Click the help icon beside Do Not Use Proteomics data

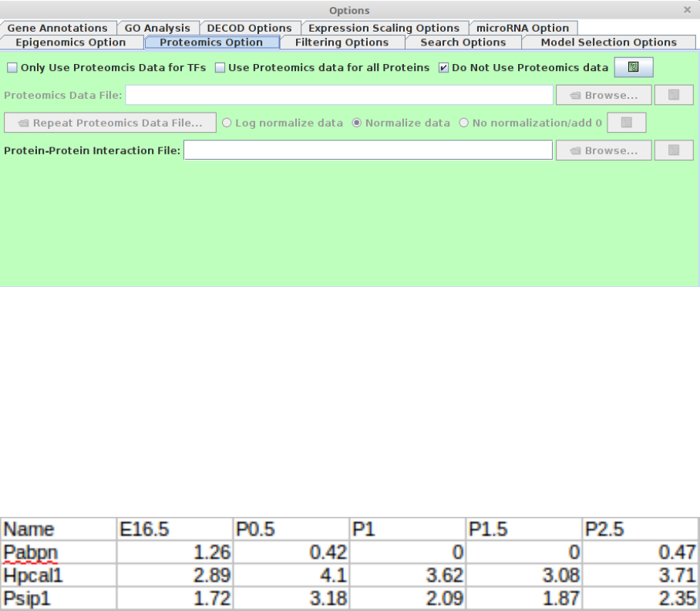(633, 68)
